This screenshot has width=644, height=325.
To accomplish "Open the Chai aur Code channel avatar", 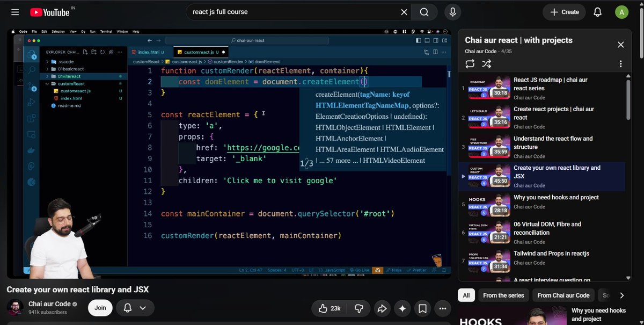I will point(15,308).
